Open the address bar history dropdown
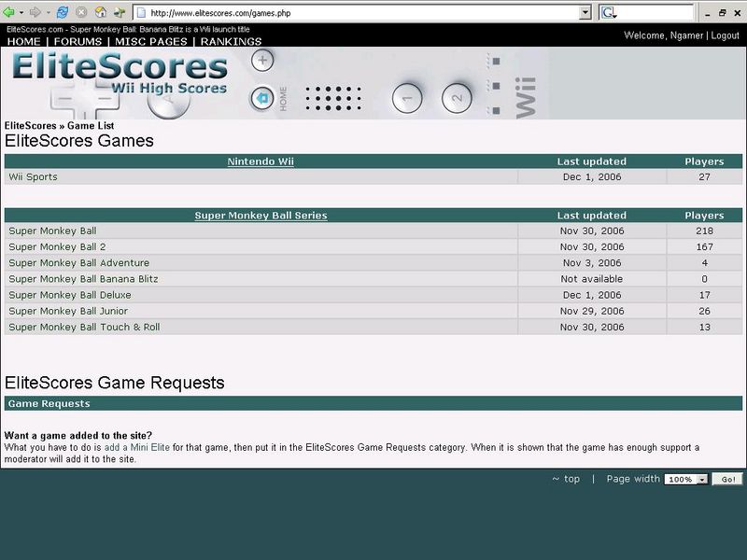 [585, 13]
